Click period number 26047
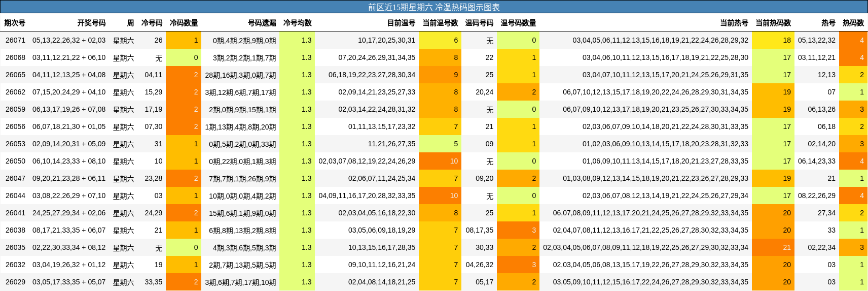The height and width of the screenshot is (291, 868). [16, 178]
